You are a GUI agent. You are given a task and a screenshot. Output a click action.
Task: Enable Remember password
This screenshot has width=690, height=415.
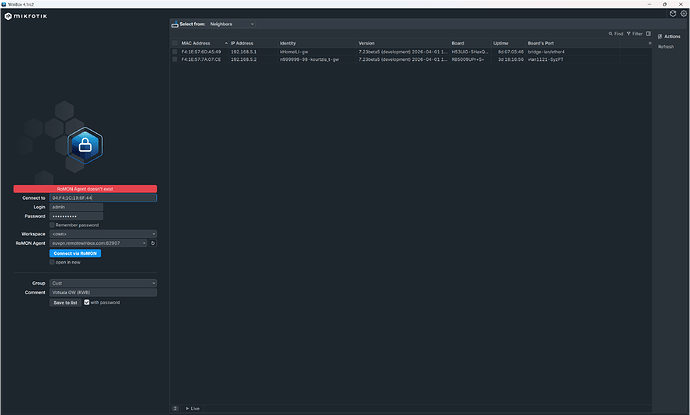52,225
